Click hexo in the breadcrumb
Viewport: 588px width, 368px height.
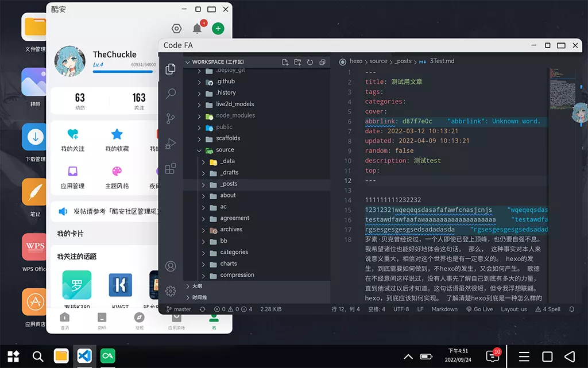pyautogui.click(x=356, y=61)
